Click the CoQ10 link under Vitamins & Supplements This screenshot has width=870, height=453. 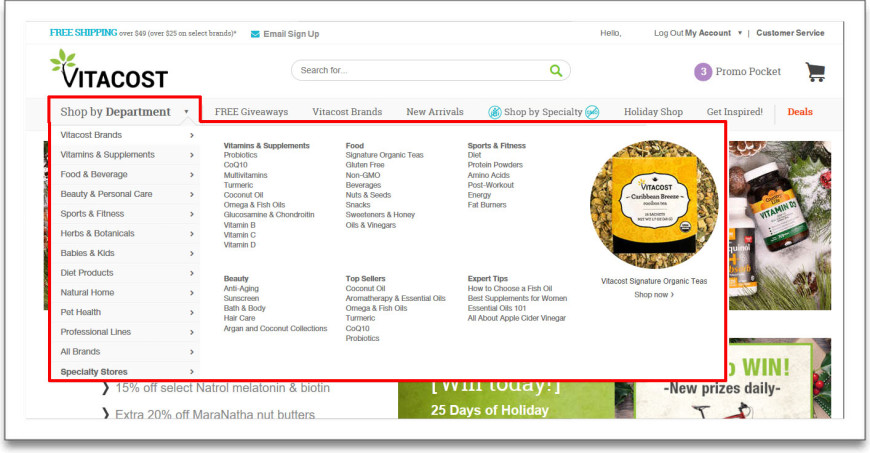(x=235, y=165)
